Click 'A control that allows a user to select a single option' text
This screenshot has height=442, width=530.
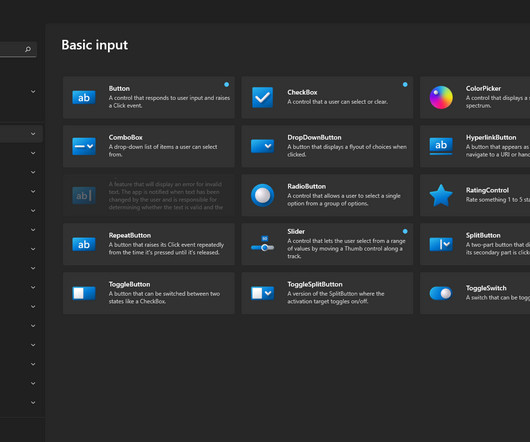[344, 200]
